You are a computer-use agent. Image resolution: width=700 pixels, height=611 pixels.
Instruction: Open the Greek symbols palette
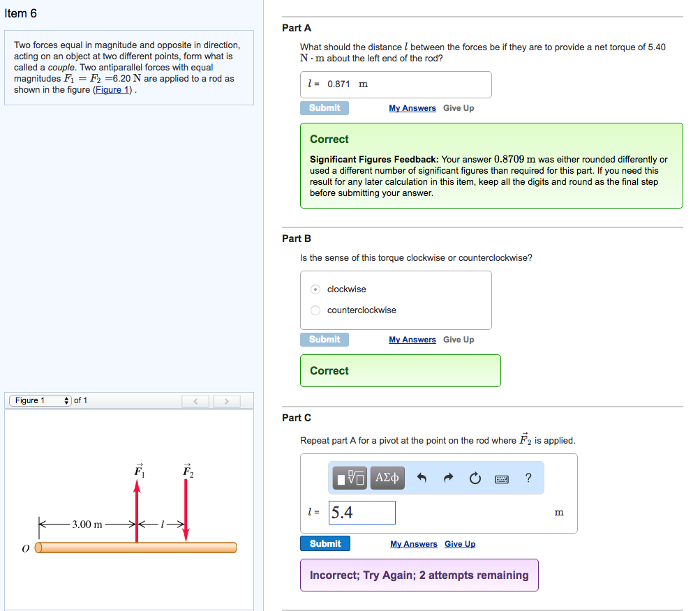coord(387,478)
